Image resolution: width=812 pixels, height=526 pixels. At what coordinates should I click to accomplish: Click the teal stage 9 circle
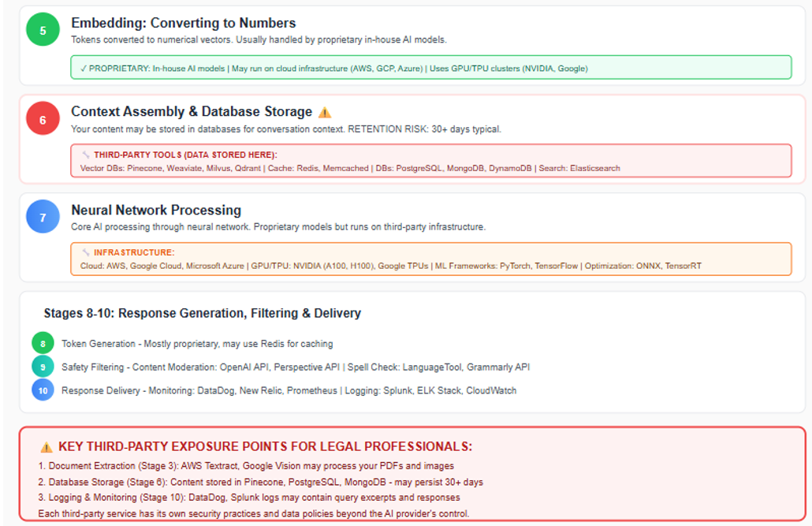43,367
